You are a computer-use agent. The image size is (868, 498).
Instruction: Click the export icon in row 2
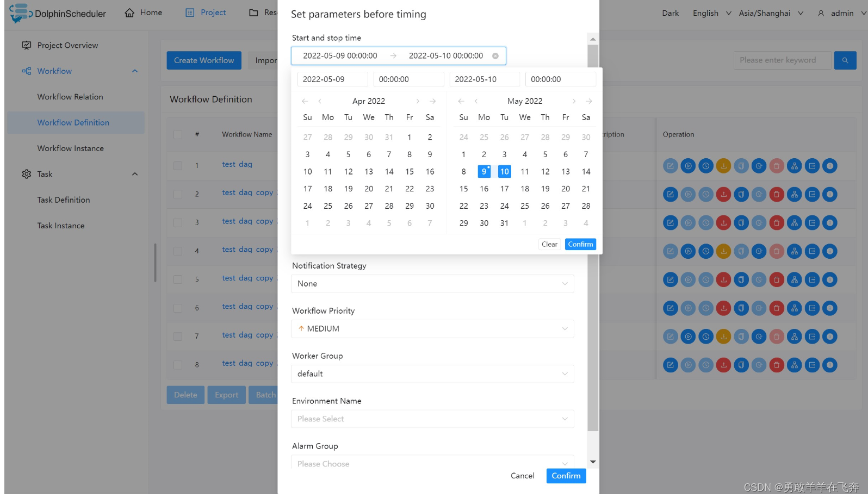812,194
